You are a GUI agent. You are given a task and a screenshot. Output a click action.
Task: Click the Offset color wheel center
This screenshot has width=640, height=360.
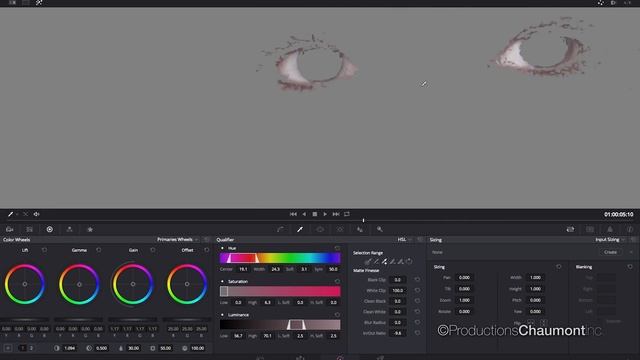click(x=187, y=284)
